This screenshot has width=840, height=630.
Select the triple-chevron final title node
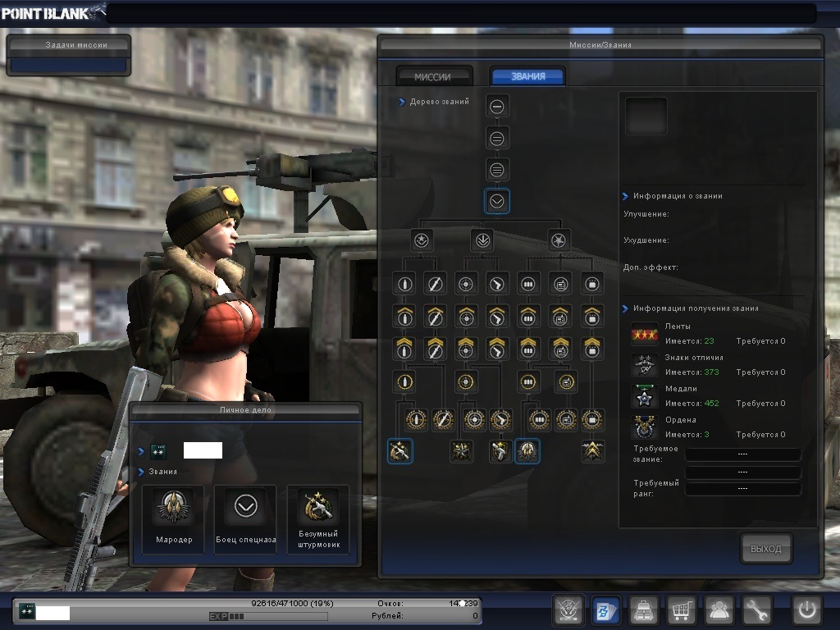point(592,450)
